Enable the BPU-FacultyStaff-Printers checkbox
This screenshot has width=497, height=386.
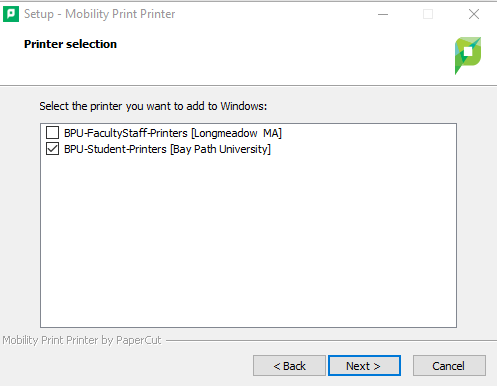52,133
